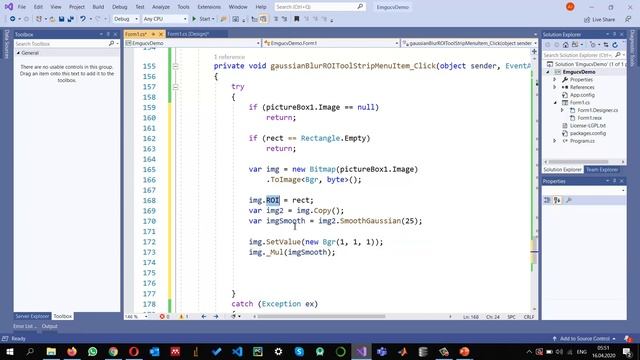Click the Refresh icon in Solution Explorer

point(615,45)
